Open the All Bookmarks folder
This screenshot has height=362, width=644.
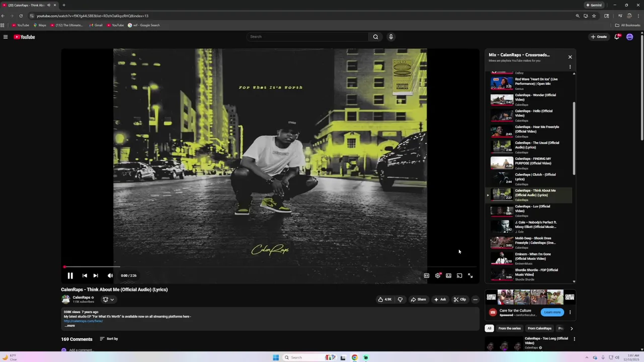627,25
